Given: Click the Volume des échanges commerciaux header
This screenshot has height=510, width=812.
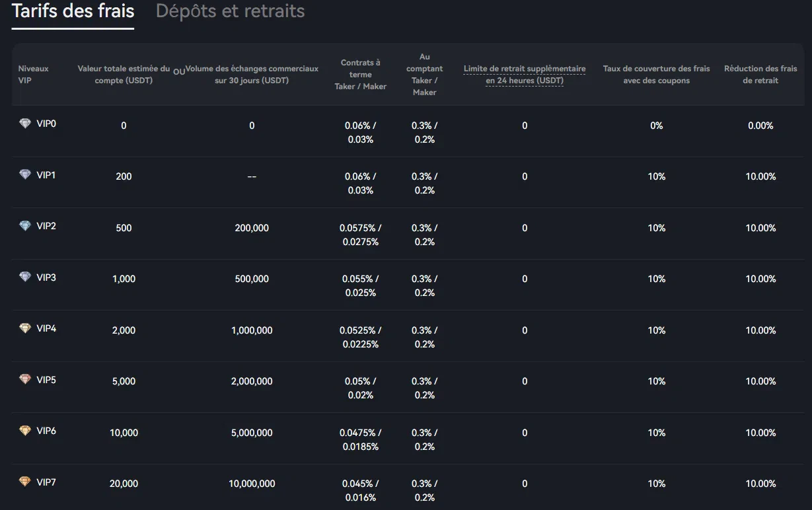Looking at the screenshot, I should pos(252,75).
